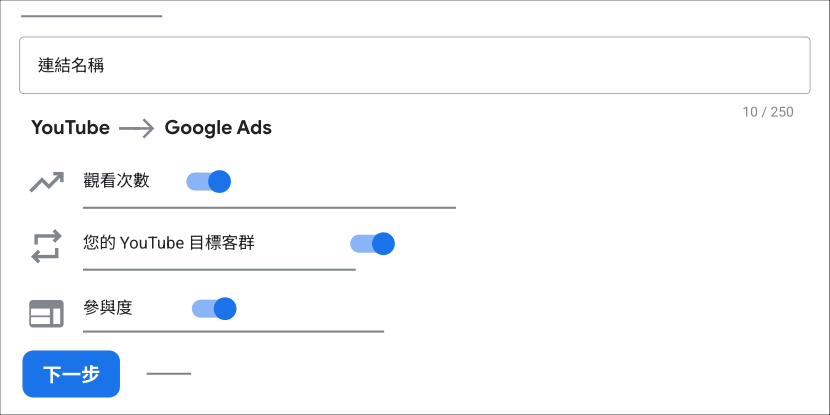Click the repeat arrows icon beside YouTube 目標客群
830x415 pixels.
pos(47,246)
